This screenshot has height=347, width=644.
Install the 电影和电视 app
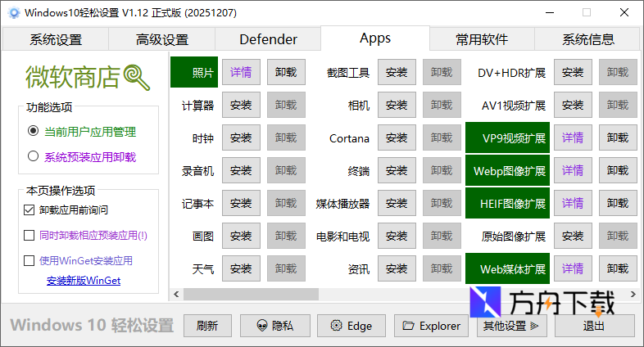click(397, 236)
